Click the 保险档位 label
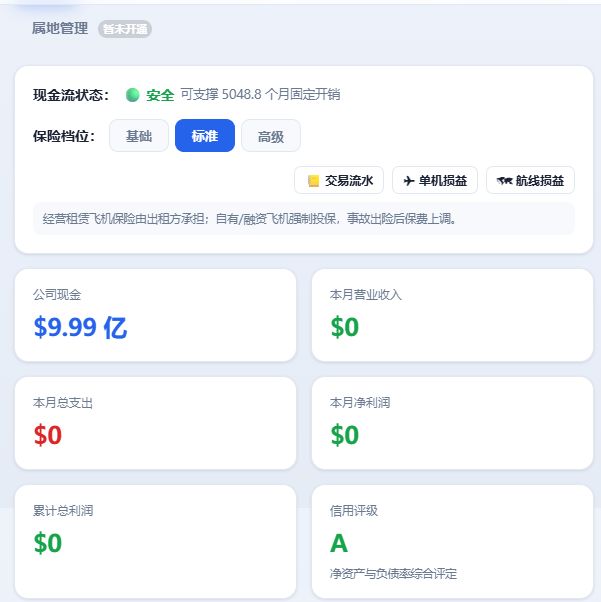The image size is (601, 602). click(x=64, y=136)
